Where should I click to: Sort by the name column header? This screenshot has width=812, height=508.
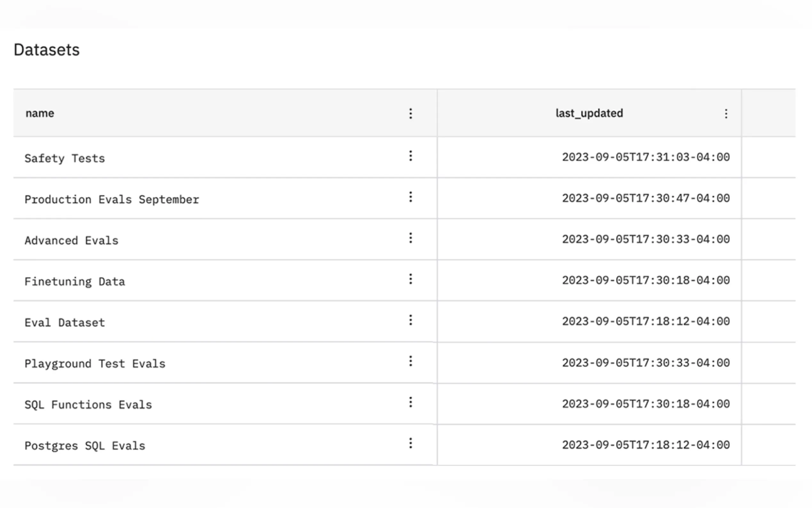pos(40,113)
